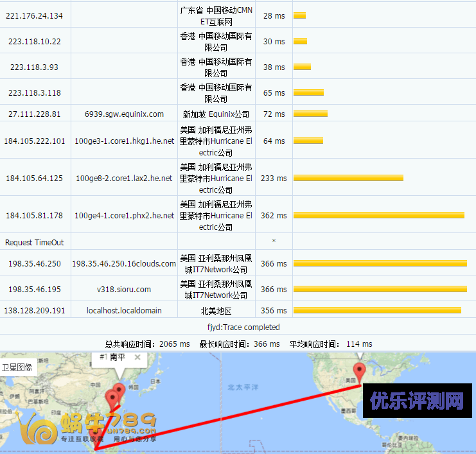
Task: Select IP address 184.105.81.178
Action: click(34, 216)
